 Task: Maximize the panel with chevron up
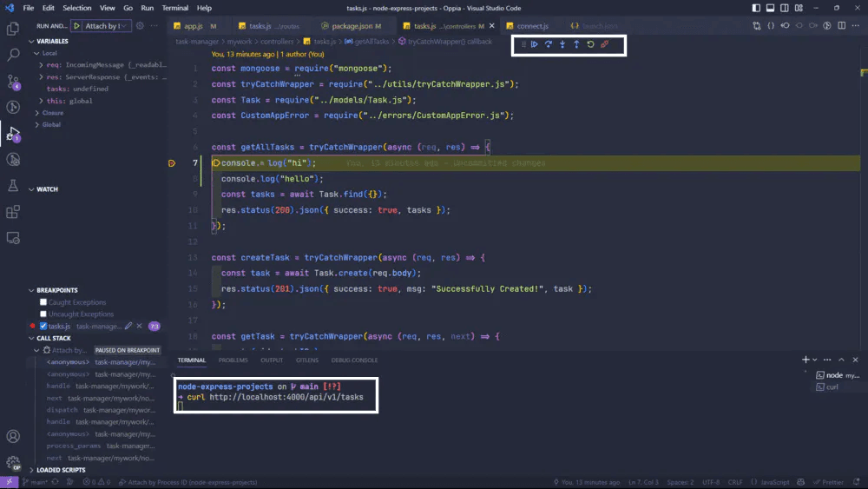click(x=841, y=360)
